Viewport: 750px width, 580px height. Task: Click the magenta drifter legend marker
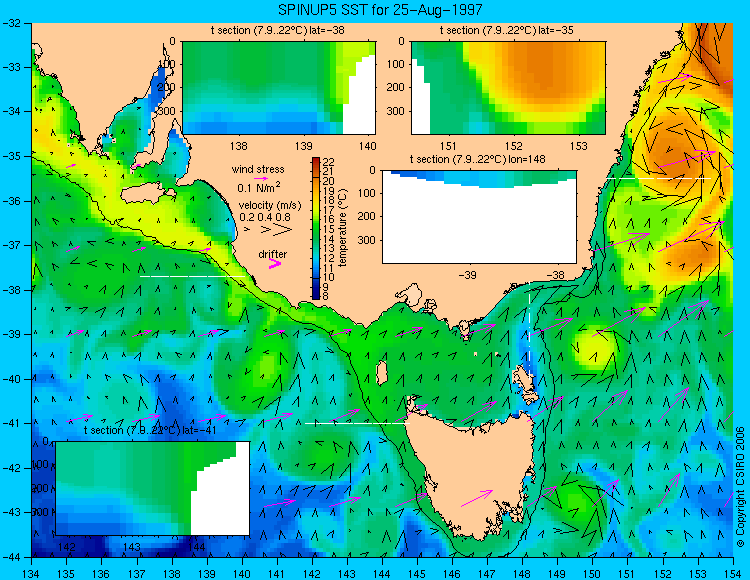coord(275,263)
